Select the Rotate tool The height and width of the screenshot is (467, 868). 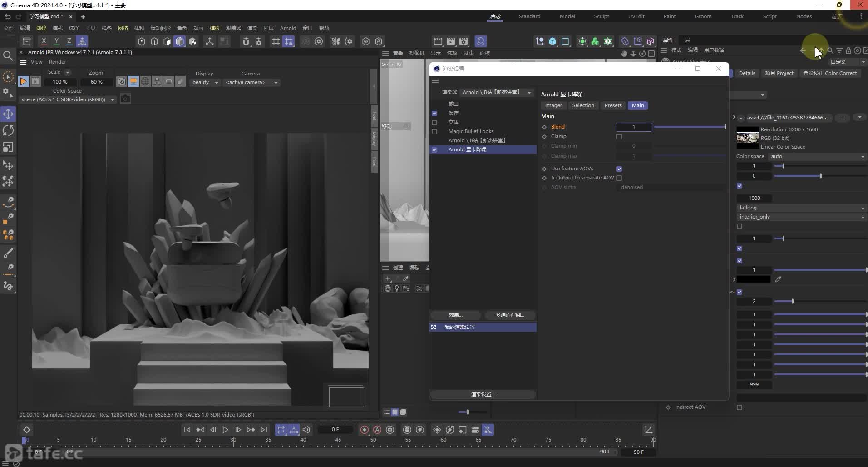pos(8,131)
